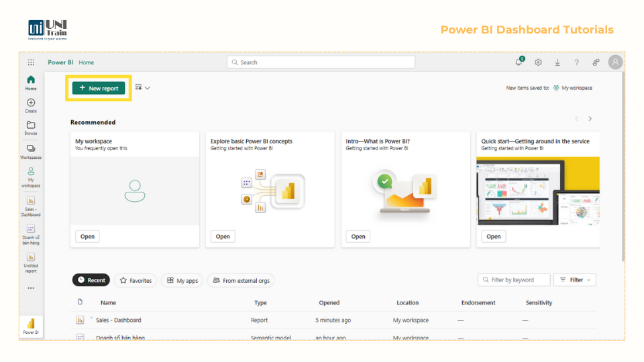The image size is (644, 362).
Task: Show next recommended cards arrow
Action: (590, 119)
